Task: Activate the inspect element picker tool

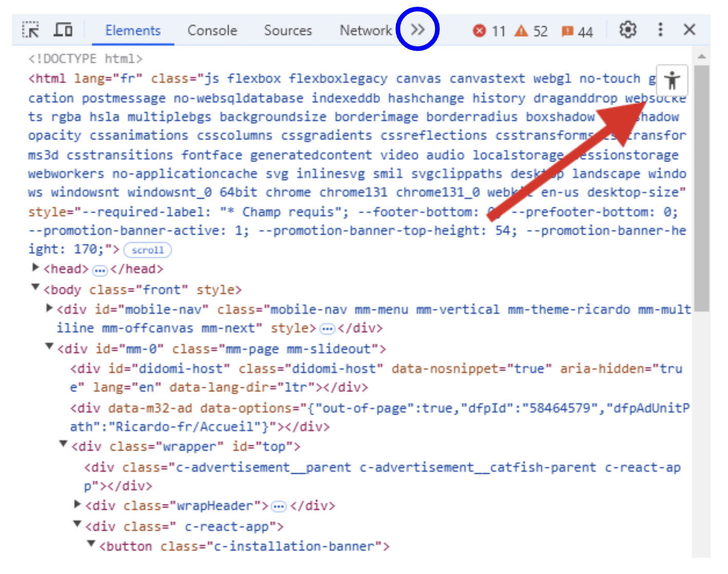Action: tap(31, 30)
